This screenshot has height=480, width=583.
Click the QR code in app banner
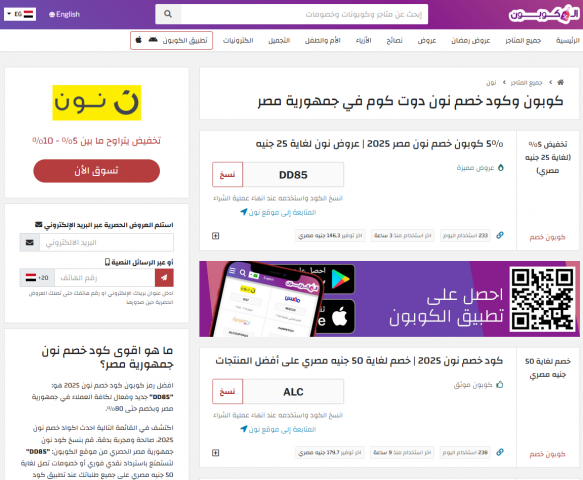pyautogui.click(x=542, y=299)
